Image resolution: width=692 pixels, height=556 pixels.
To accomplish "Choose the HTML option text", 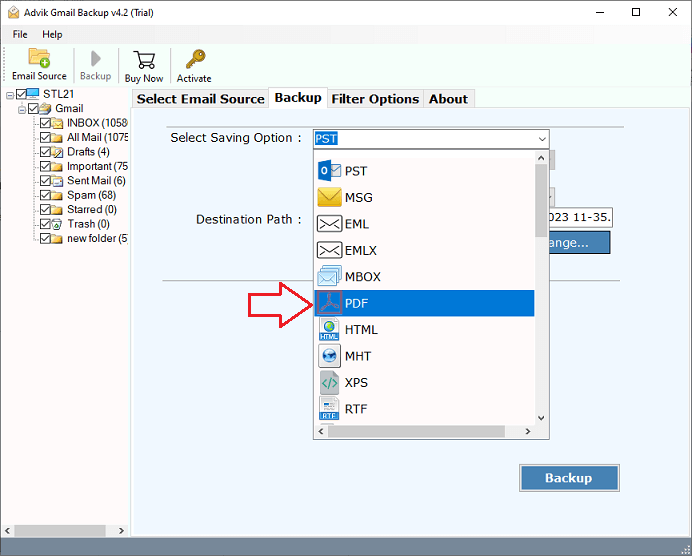I will point(361,330).
